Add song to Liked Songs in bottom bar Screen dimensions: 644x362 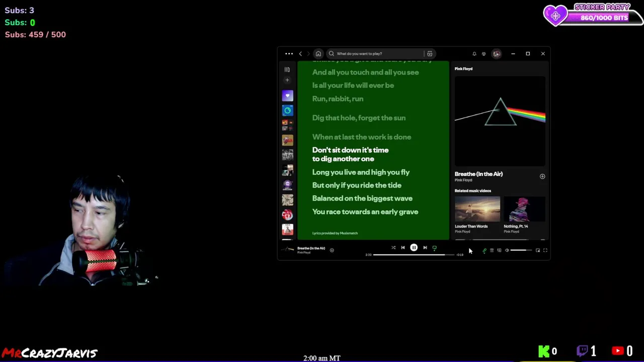(x=332, y=250)
